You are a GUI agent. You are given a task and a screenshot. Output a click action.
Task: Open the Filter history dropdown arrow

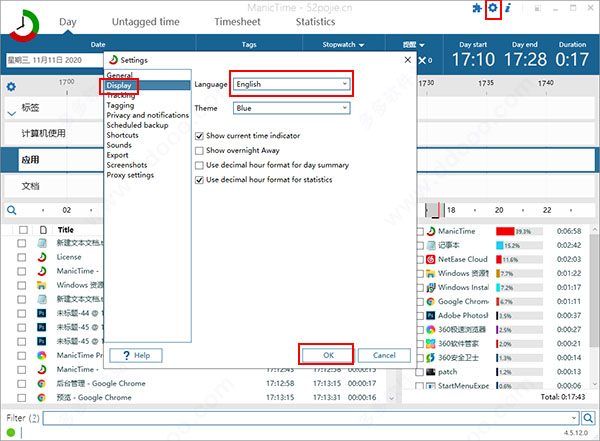[574, 418]
